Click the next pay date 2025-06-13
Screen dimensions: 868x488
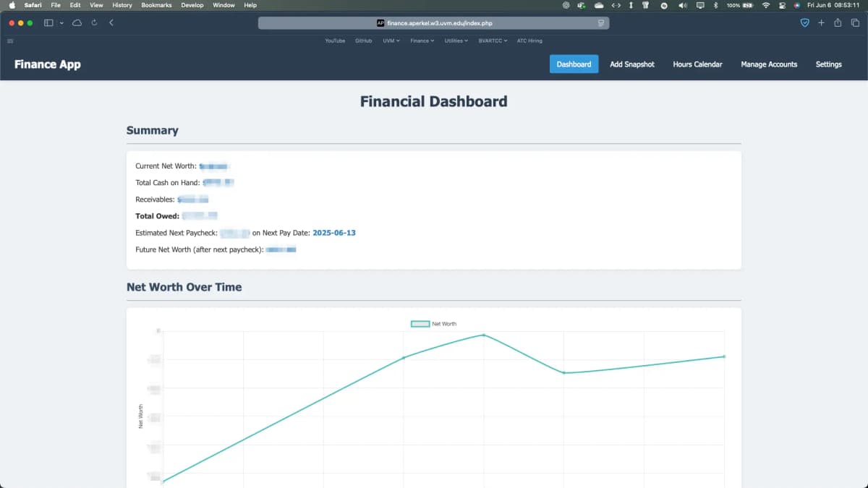tap(334, 233)
